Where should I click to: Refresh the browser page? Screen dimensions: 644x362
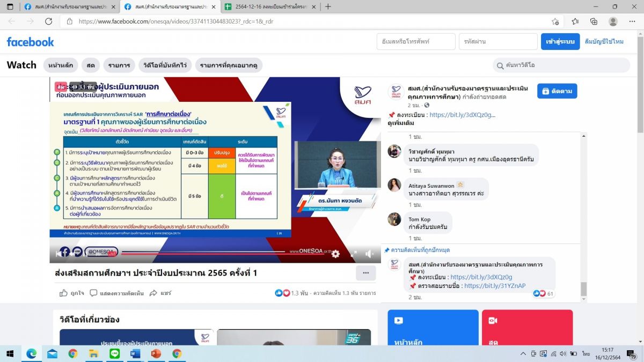coord(48,21)
